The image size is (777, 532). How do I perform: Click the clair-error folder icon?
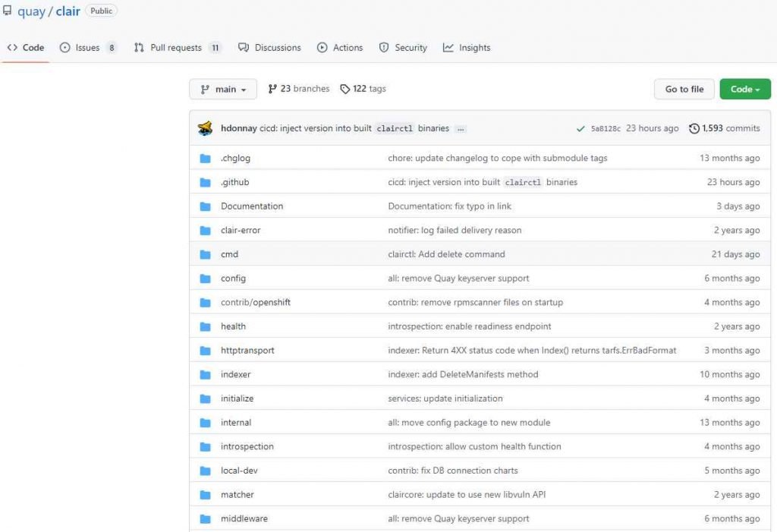click(x=205, y=231)
